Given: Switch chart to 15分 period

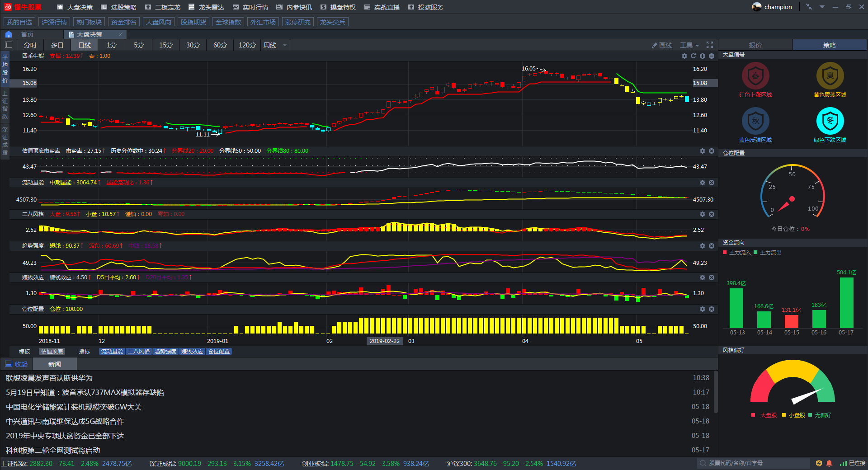Looking at the screenshot, I should pos(166,45).
